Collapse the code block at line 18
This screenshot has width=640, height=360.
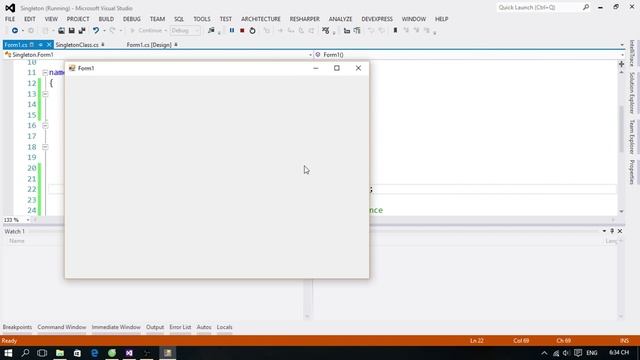pos(45,147)
